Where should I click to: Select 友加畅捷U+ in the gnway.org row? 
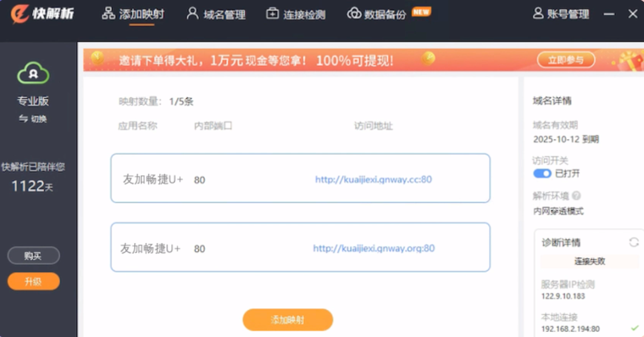[x=150, y=249]
